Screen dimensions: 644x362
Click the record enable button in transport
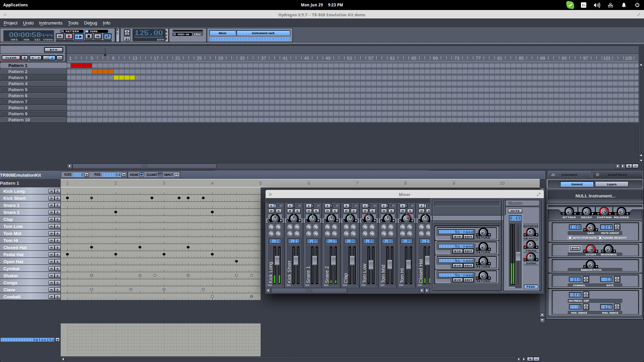click(x=69, y=36)
